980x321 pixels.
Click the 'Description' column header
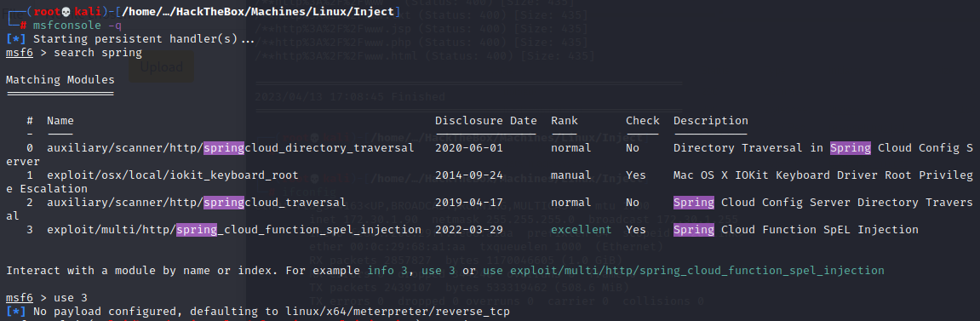711,121
